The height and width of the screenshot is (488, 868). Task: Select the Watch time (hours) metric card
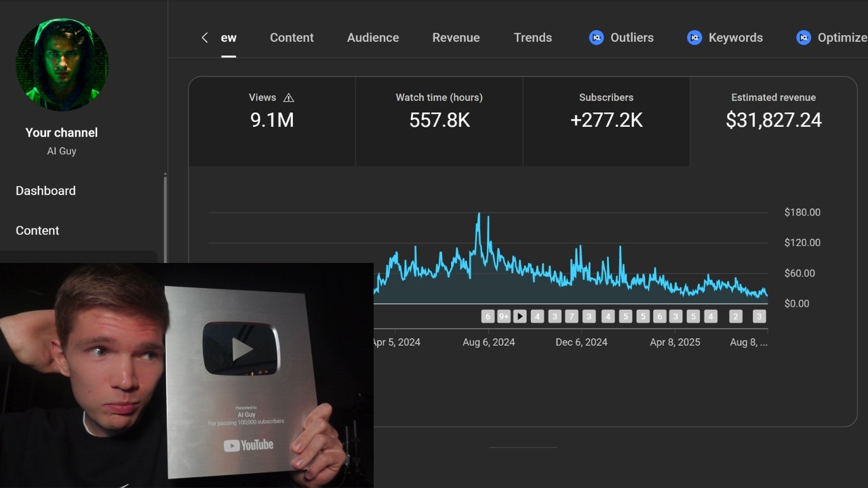(439, 121)
